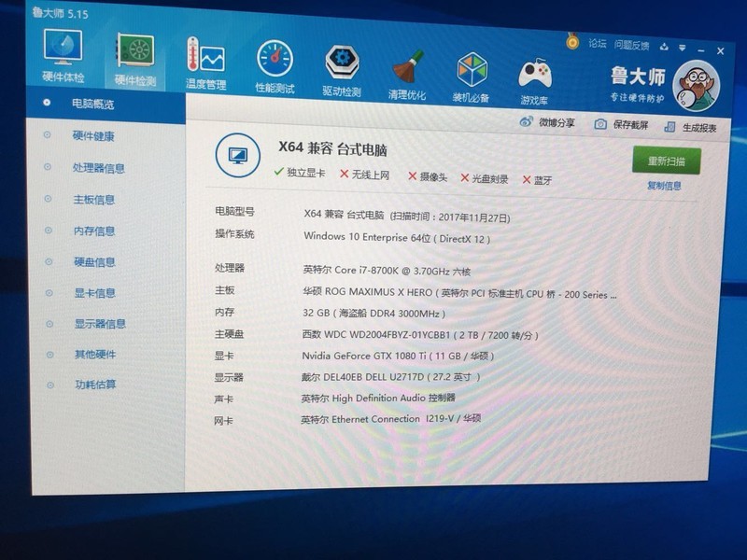Click the High Definition Audio value
The width and height of the screenshot is (747, 560).
(x=378, y=398)
